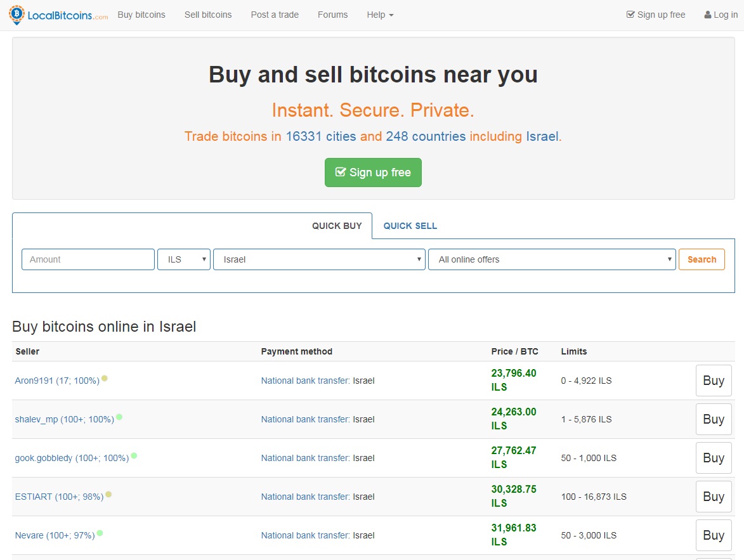Open the currency ILS dropdown
This screenshot has width=744, height=560.
pos(184,259)
